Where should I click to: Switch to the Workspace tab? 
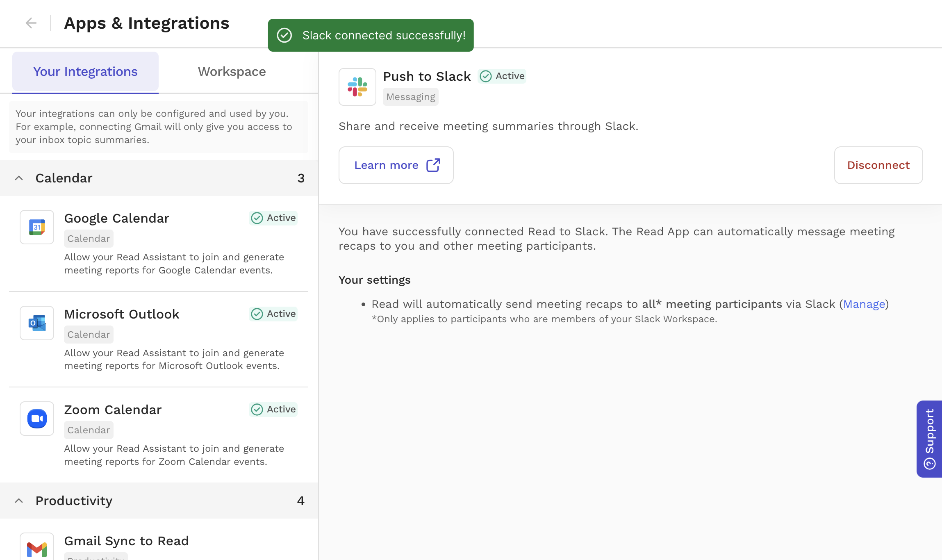232,71
